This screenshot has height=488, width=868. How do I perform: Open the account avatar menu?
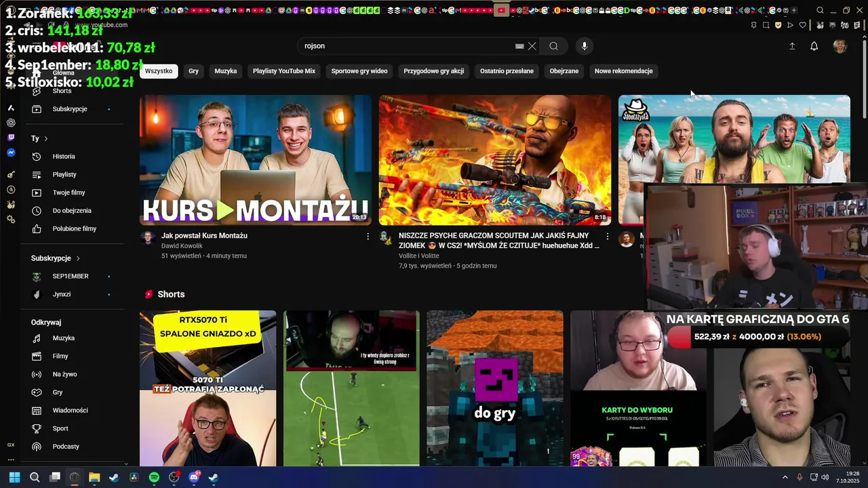coord(840,46)
